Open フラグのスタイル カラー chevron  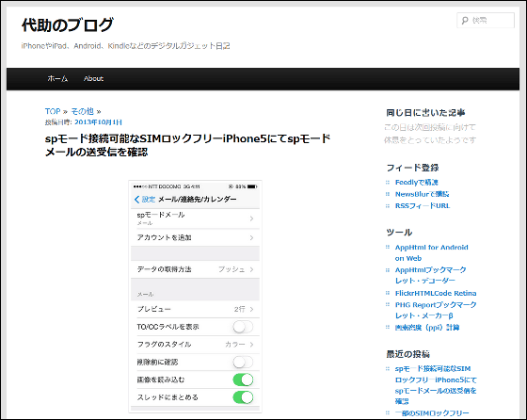(252, 345)
